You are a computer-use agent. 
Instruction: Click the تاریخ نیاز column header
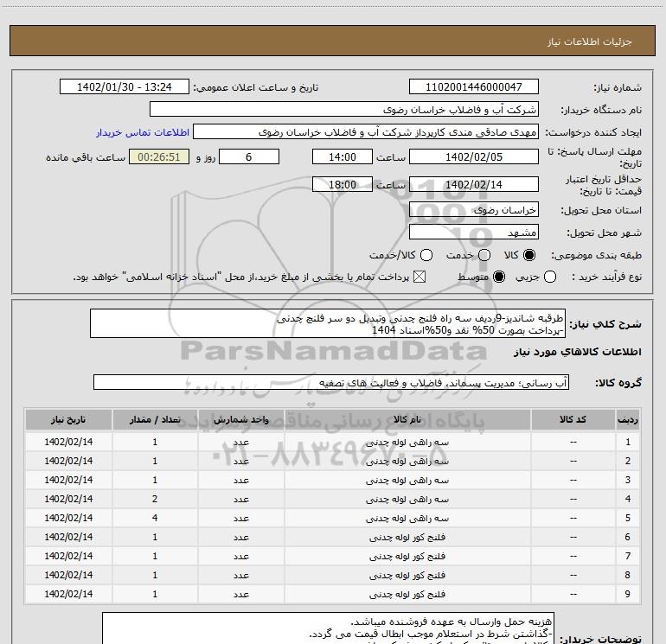(68, 419)
